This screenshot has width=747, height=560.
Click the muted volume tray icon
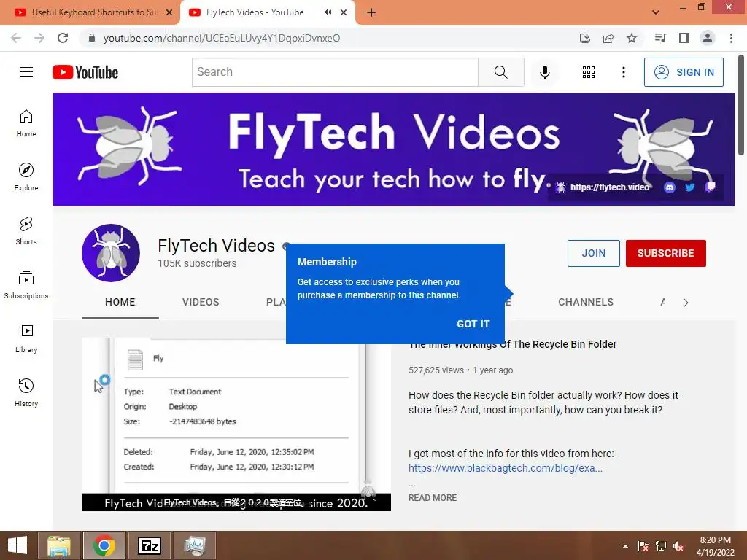click(679, 546)
